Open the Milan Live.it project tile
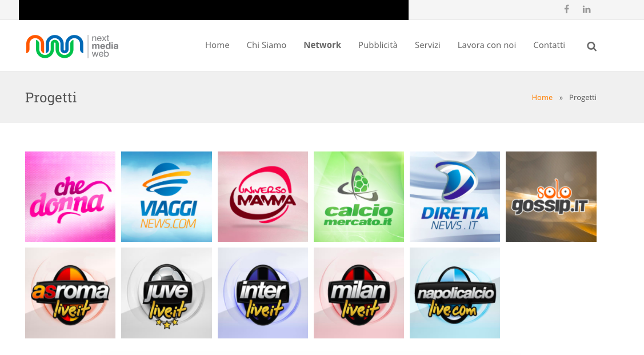 (359, 293)
